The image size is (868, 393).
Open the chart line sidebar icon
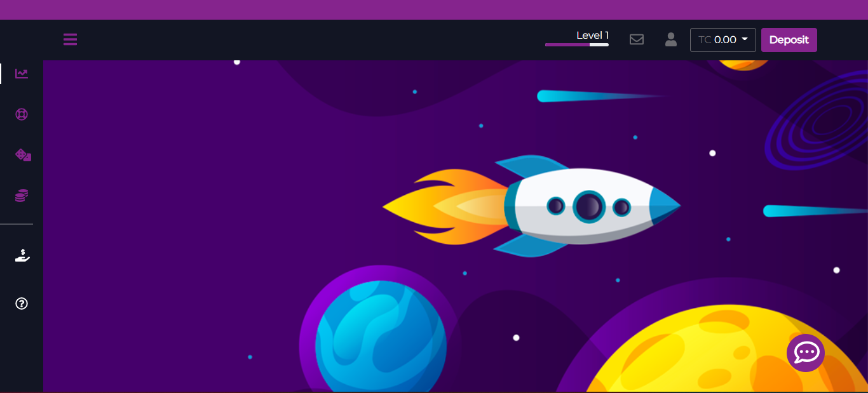pyautogui.click(x=22, y=74)
